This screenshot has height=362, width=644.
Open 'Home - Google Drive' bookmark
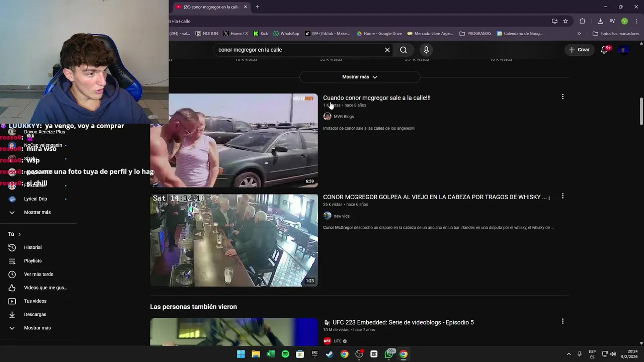click(x=379, y=34)
